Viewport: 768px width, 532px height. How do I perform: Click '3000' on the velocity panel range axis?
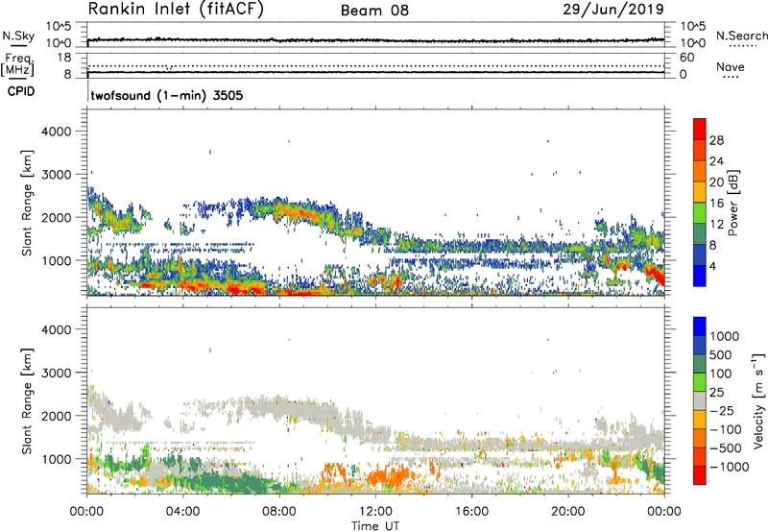pyautogui.click(x=56, y=373)
